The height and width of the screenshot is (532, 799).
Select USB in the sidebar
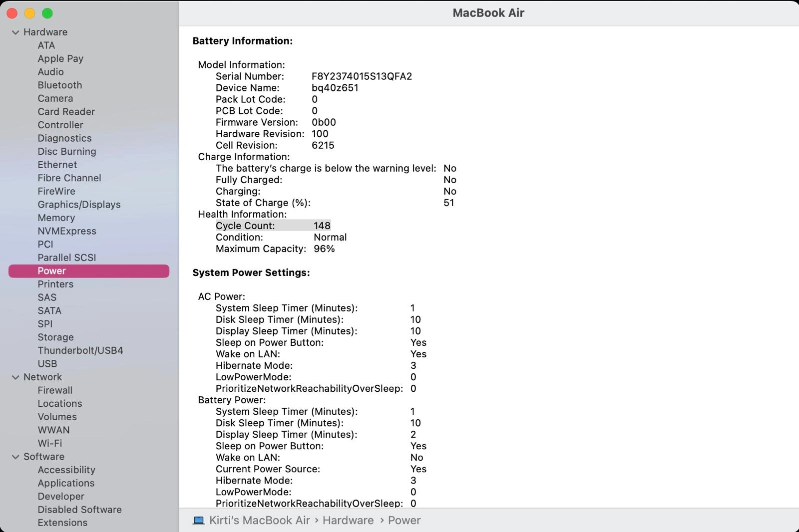click(47, 364)
